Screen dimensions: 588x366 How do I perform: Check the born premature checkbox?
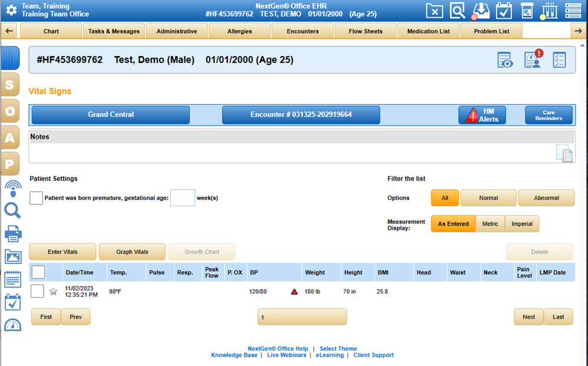click(x=37, y=198)
